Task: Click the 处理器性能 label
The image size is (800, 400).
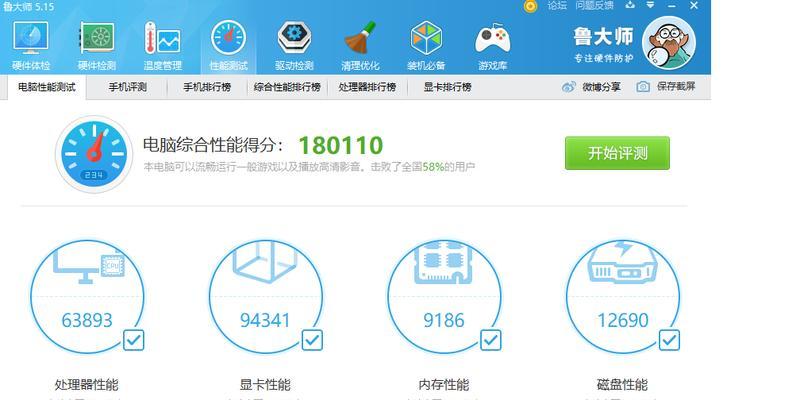Action: point(86,384)
